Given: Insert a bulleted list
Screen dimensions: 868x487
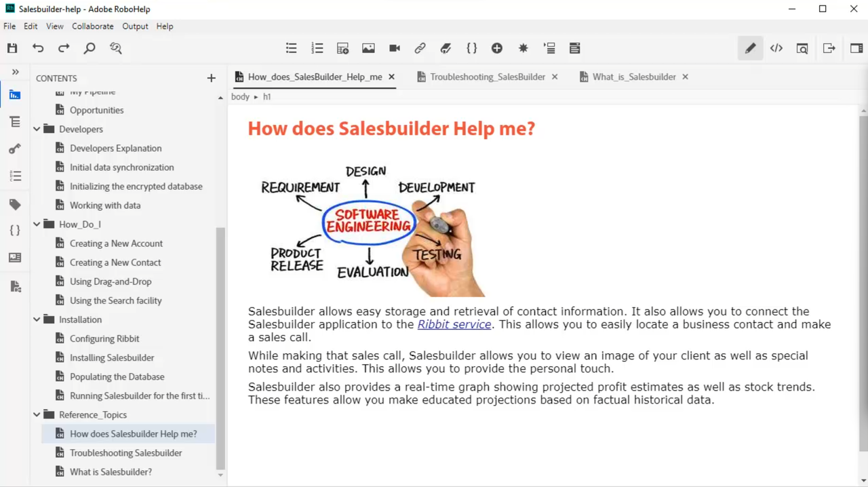Looking at the screenshot, I should (292, 48).
